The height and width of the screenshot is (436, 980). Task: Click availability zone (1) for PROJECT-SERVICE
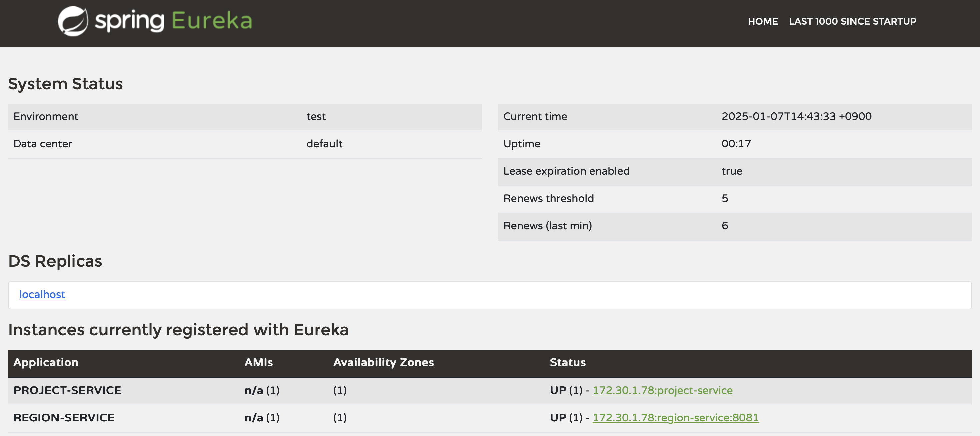point(340,390)
